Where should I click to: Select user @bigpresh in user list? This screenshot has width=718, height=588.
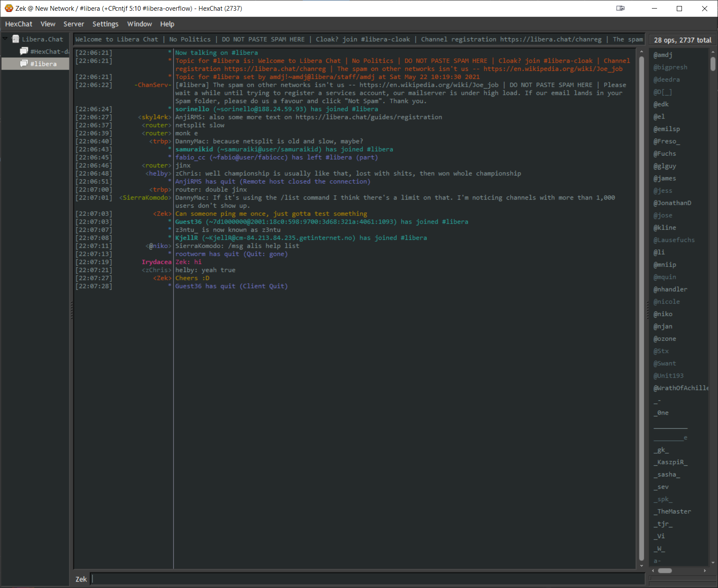coord(678,67)
